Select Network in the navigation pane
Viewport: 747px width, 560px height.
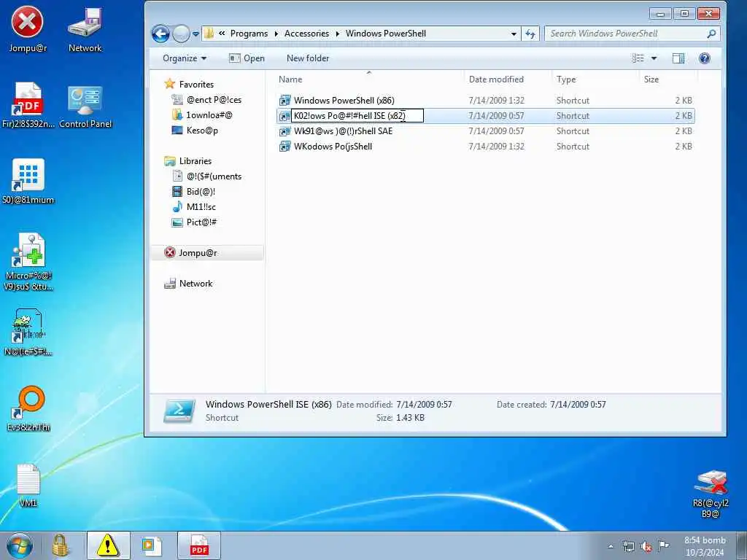[196, 284]
